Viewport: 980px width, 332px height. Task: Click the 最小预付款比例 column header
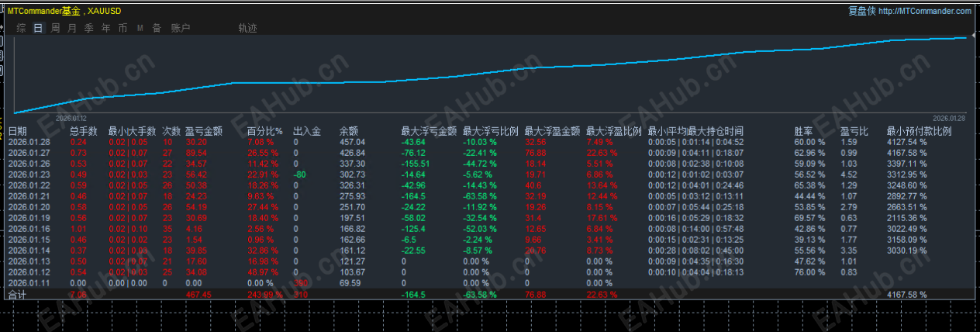point(919,131)
